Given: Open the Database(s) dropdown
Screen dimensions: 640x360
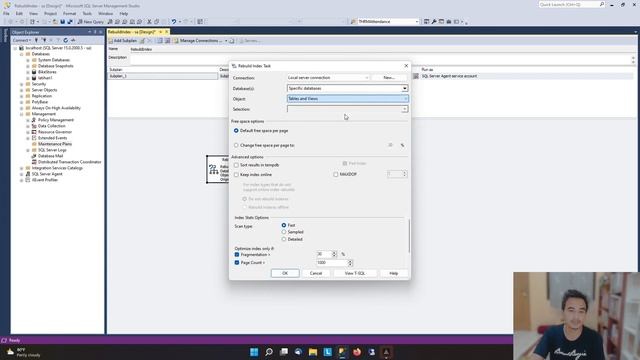Looking at the screenshot, I should pos(347,88).
